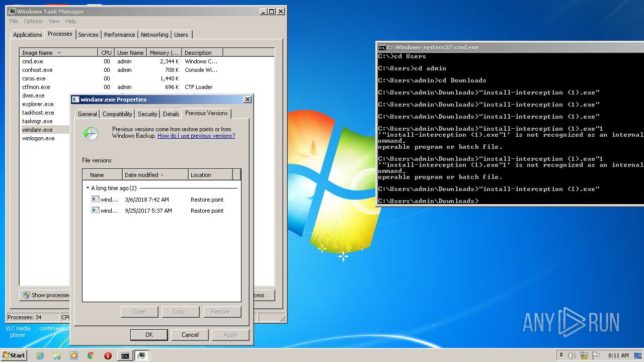Screen dimensions: 644x362
Task: Open the View menu in Task Manager
Action: [x=54, y=21]
